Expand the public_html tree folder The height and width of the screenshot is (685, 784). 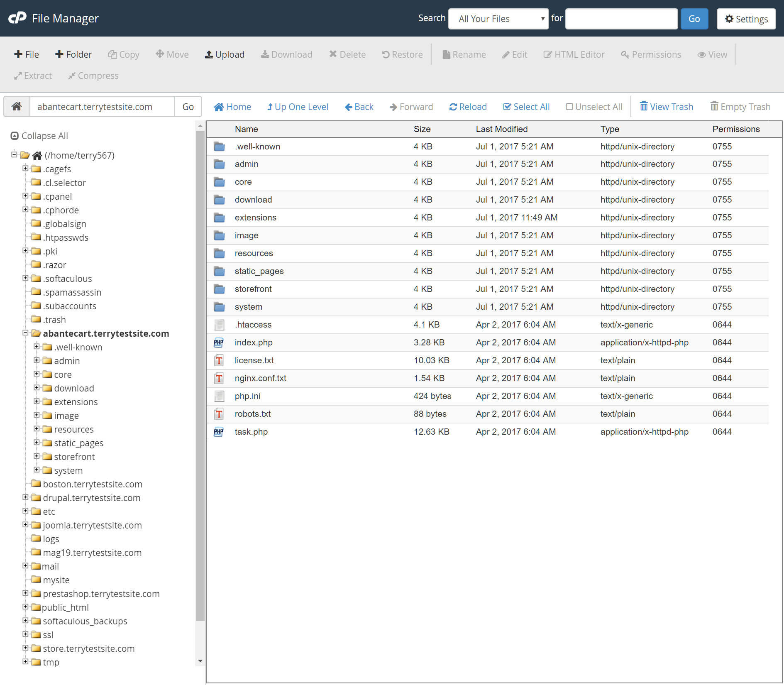click(x=25, y=607)
